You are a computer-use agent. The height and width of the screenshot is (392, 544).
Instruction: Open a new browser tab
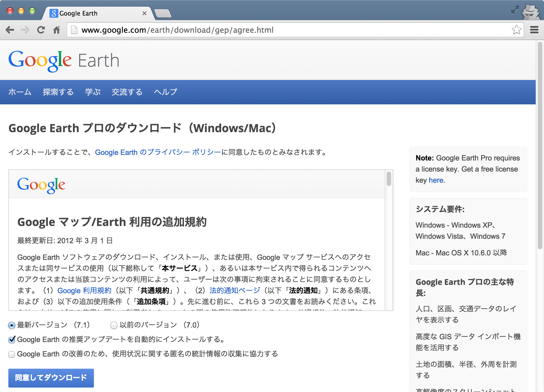[x=163, y=13]
